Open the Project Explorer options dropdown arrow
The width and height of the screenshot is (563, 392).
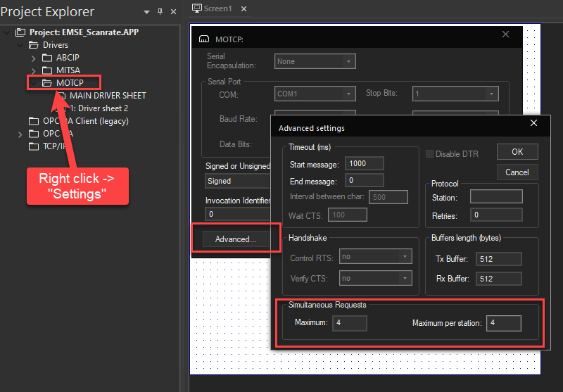pyautogui.click(x=146, y=12)
